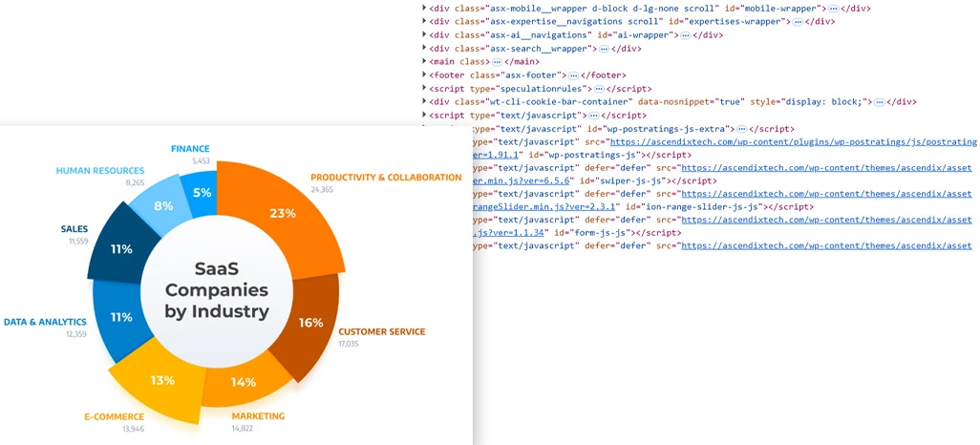Click the 14,822 count value
The height and width of the screenshot is (445, 980).
coord(243,428)
